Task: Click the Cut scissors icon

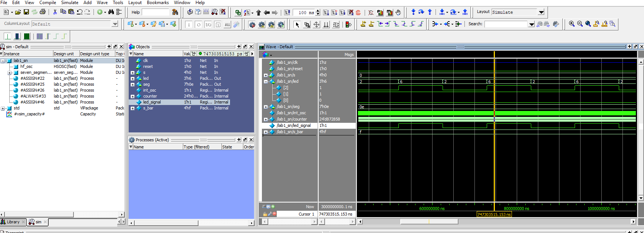Action: click(55, 12)
